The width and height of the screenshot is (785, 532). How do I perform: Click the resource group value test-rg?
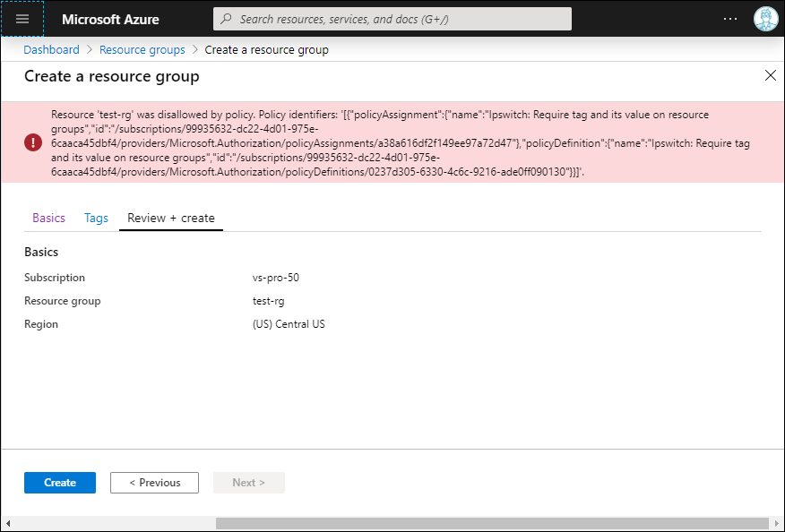click(268, 301)
